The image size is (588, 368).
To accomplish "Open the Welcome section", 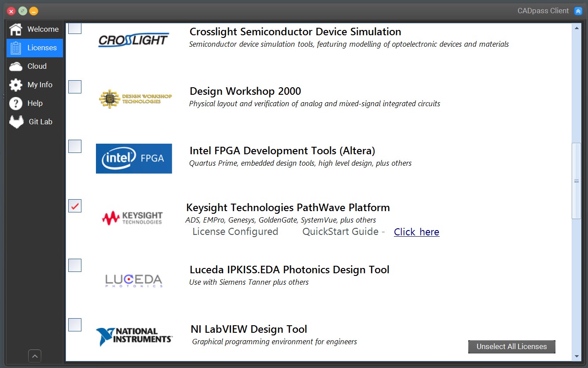I will click(35, 29).
